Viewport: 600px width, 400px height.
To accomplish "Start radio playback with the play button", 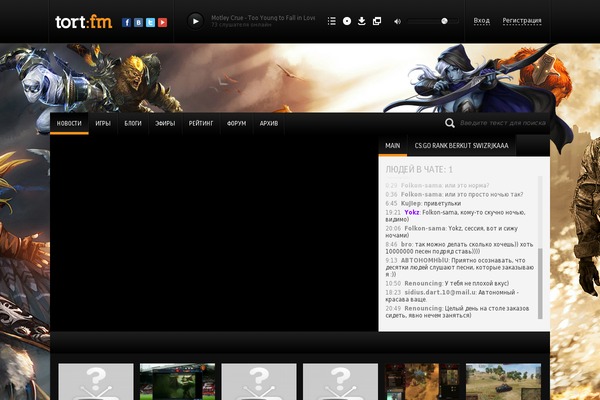I will [x=195, y=21].
